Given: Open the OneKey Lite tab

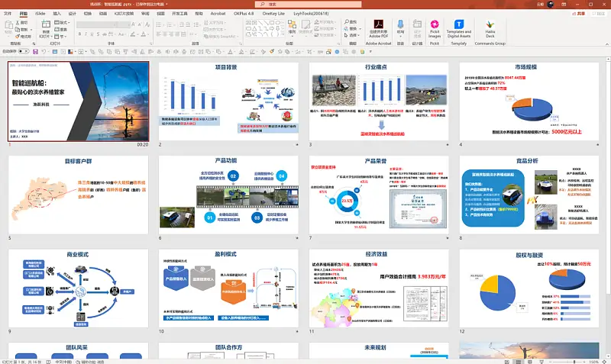Looking at the screenshot, I should (273, 14).
